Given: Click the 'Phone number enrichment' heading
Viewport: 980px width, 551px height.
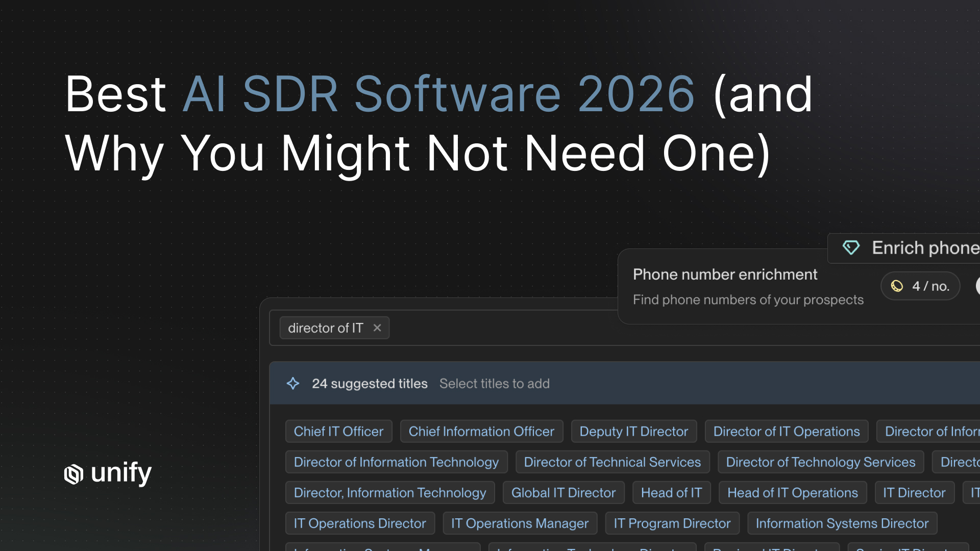Looking at the screenshot, I should 725,274.
